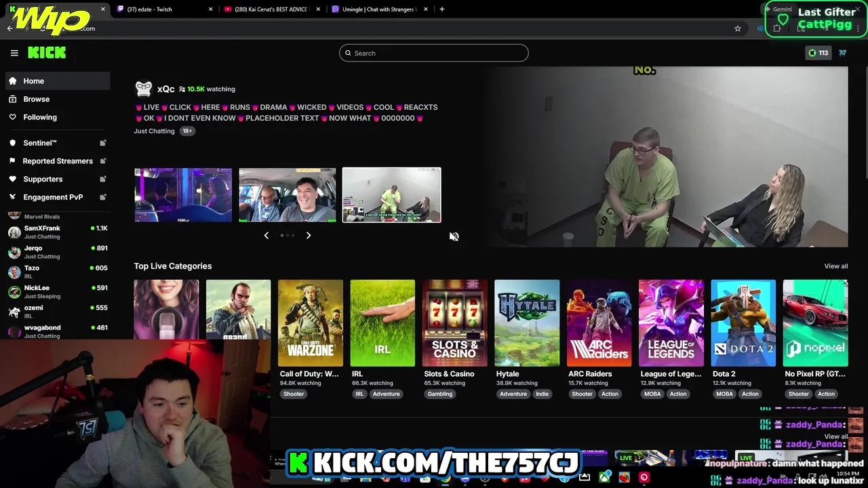Open the red circular app in taskbar
This screenshot has height=488, width=868.
pos(644,477)
